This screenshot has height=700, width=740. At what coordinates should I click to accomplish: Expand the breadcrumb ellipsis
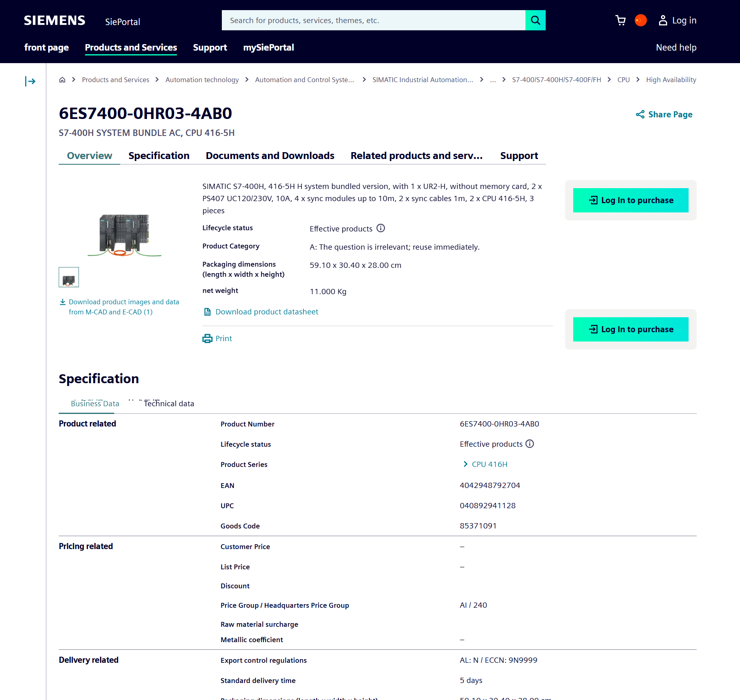coord(493,80)
